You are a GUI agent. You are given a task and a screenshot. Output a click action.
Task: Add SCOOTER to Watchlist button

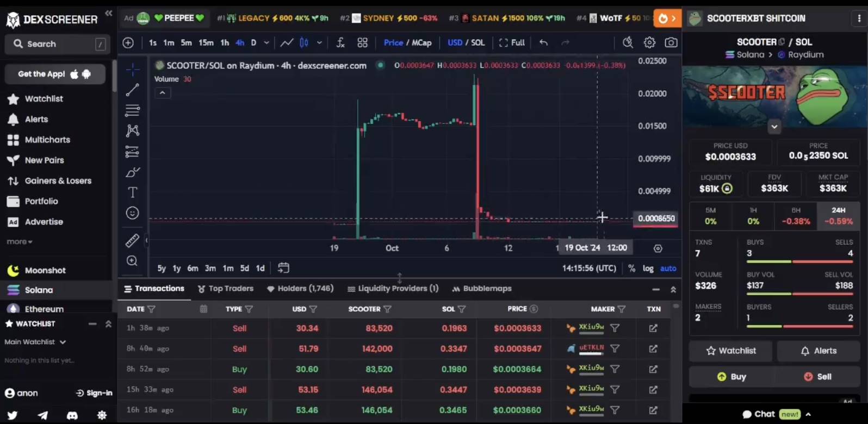point(730,351)
